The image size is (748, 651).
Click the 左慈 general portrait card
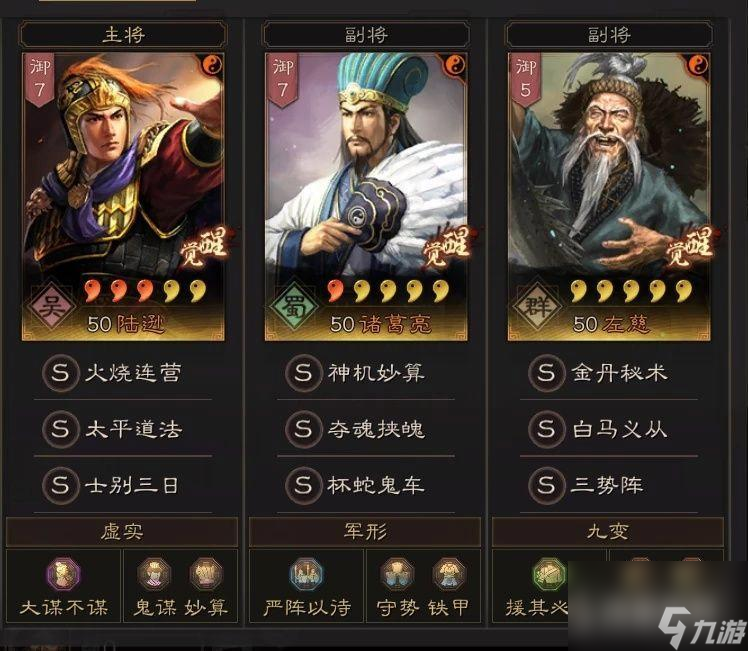click(609, 196)
